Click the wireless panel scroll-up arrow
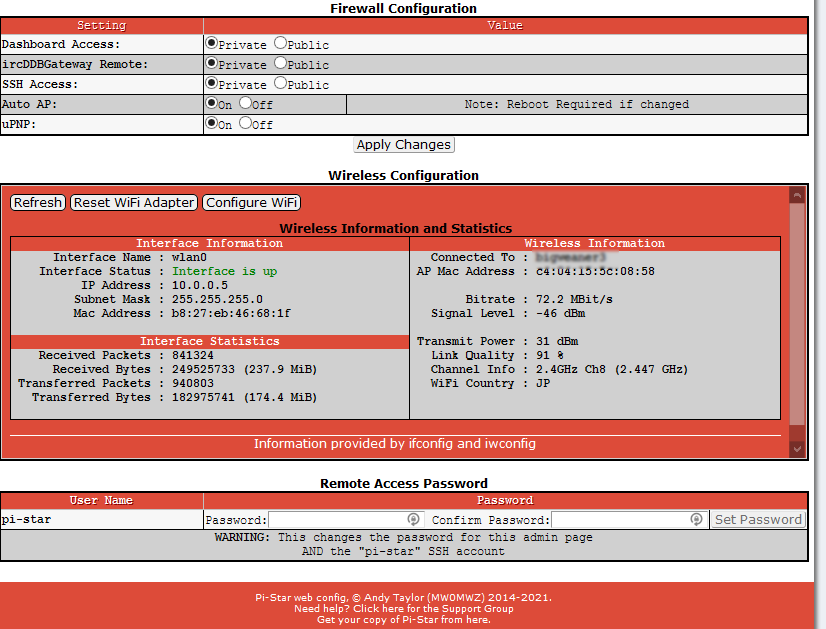This screenshot has height=629, width=826. point(797,195)
